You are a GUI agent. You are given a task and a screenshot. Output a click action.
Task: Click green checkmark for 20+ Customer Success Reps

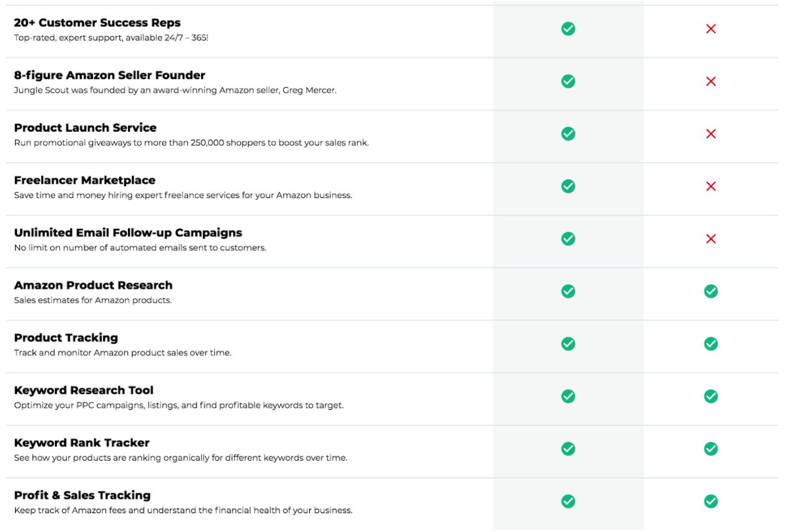568,29
